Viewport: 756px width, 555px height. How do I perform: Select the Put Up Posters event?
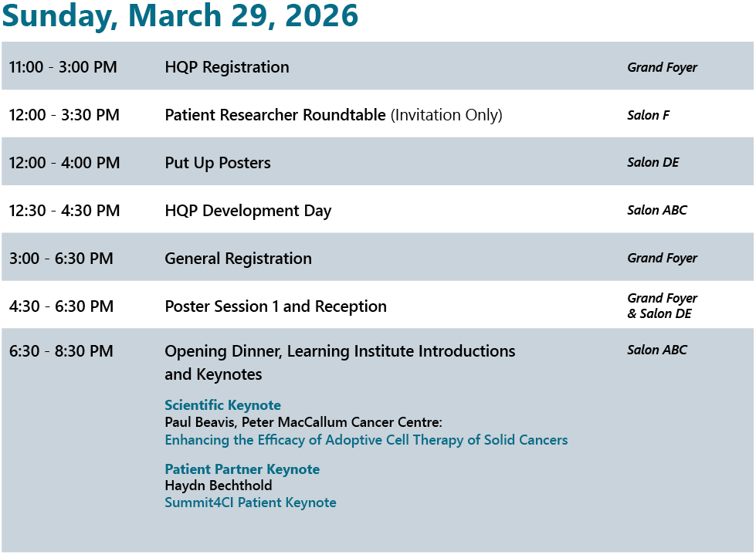pos(218,163)
